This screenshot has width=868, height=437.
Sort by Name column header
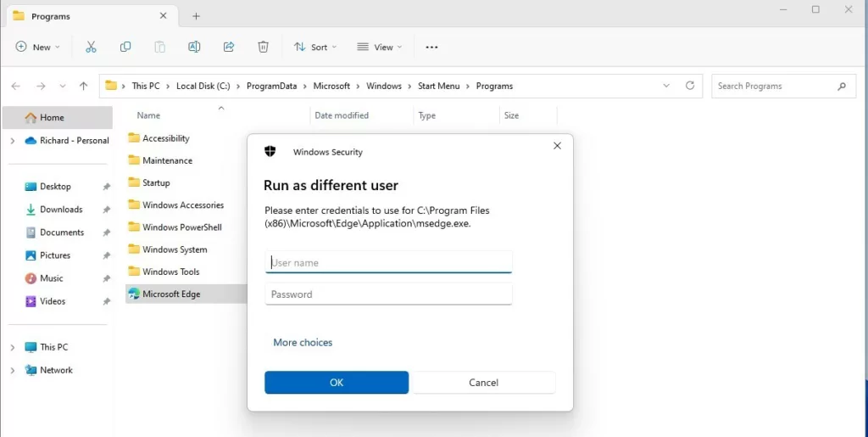coord(148,115)
